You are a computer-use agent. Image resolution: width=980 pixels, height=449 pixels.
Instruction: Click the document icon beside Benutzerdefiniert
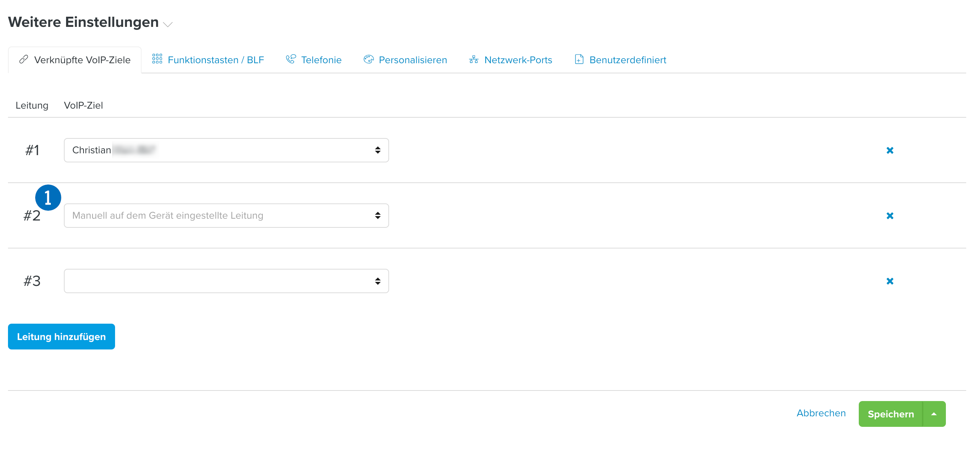coord(579,59)
